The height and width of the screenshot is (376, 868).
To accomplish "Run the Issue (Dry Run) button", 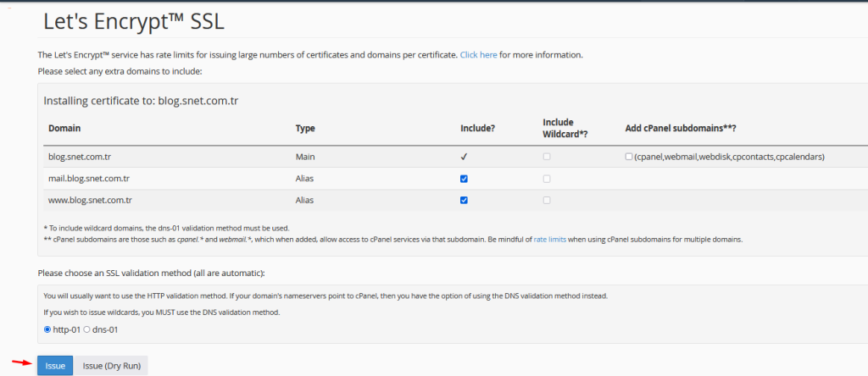I will pyautogui.click(x=112, y=365).
